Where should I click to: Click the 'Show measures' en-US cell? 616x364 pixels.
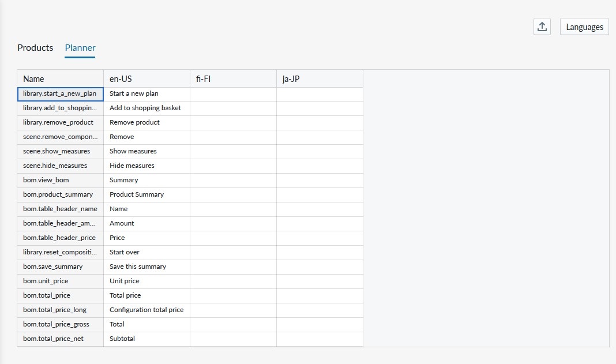point(147,152)
